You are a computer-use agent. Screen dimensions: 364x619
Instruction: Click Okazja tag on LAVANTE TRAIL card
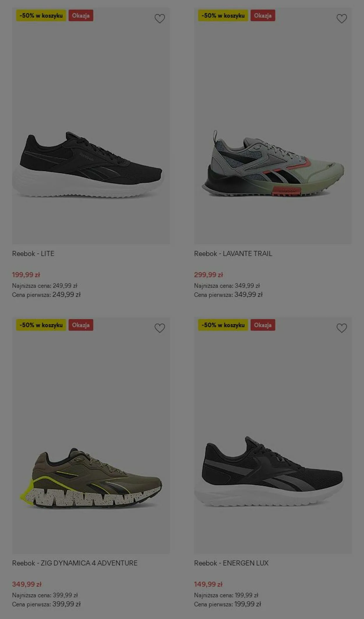pos(263,16)
